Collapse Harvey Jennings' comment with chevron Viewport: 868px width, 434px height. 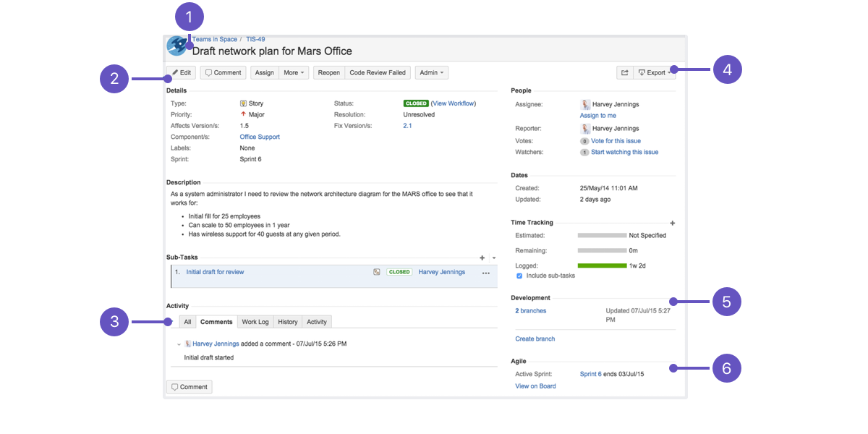[179, 344]
